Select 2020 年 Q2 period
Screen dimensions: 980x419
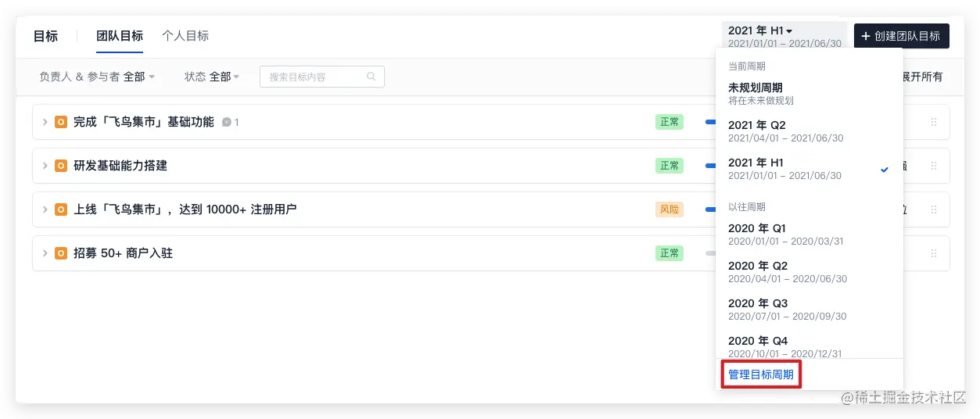click(x=809, y=272)
